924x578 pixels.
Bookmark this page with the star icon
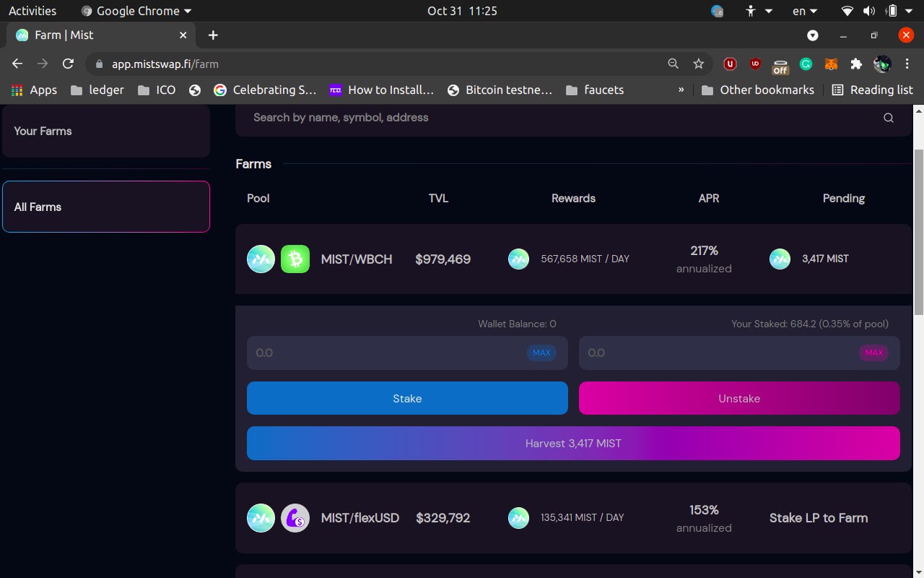[698, 64]
